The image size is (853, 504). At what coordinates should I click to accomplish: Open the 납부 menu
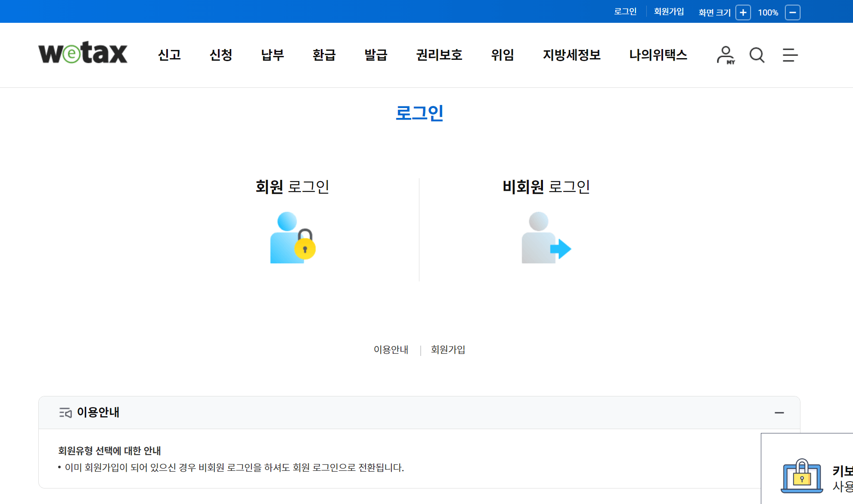coord(273,55)
